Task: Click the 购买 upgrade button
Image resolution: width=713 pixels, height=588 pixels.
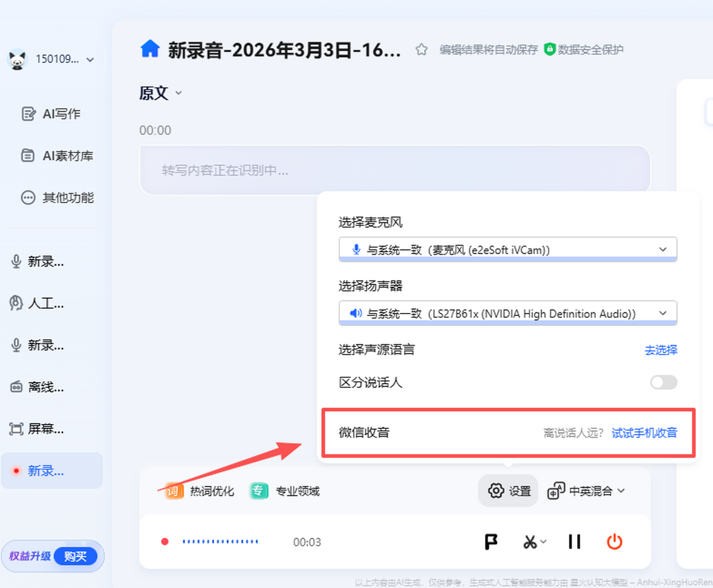Action: click(75, 557)
